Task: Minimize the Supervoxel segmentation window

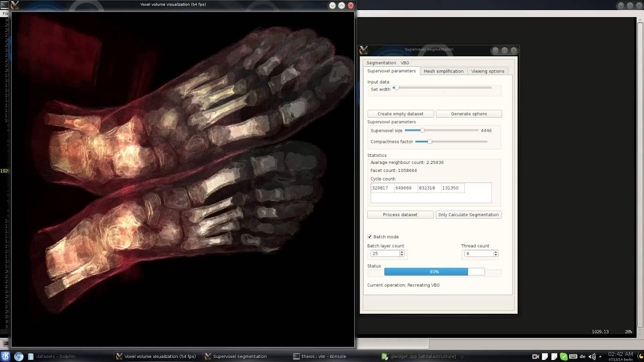Action: (496, 50)
